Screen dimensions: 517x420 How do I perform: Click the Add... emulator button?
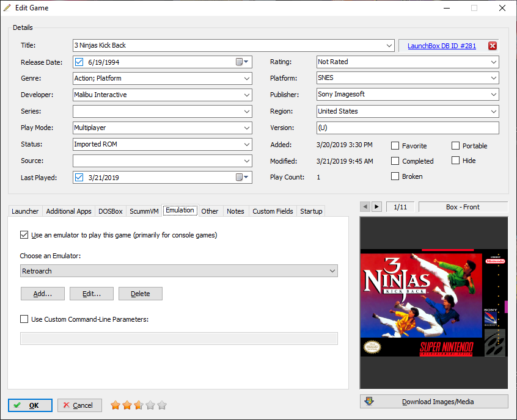(x=43, y=294)
